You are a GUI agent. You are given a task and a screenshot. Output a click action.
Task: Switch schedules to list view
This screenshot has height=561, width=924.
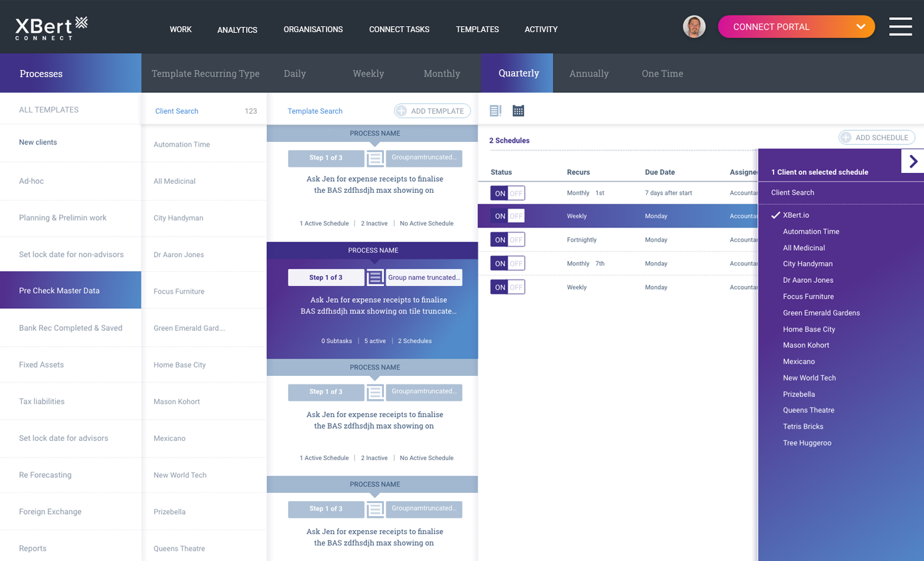point(495,111)
